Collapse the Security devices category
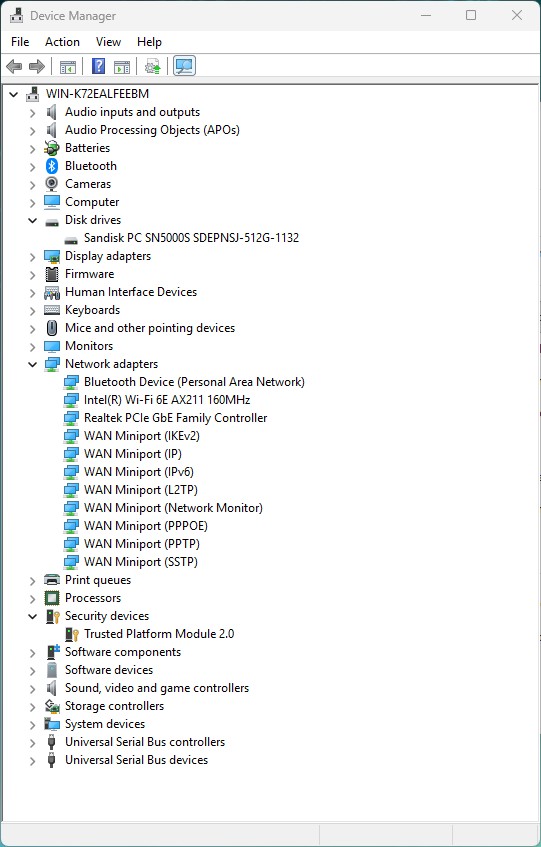Viewport: 541px width, 847px height. click(x=32, y=616)
